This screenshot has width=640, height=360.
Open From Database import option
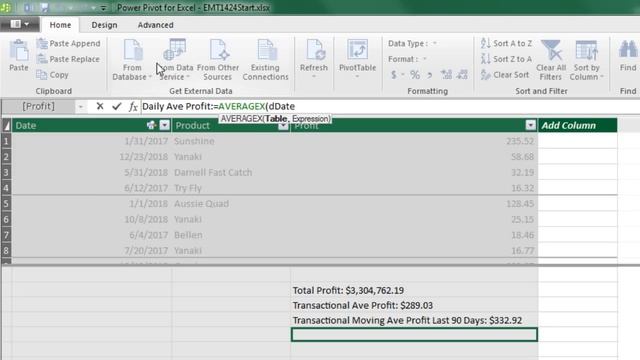pyautogui.click(x=132, y=60)
